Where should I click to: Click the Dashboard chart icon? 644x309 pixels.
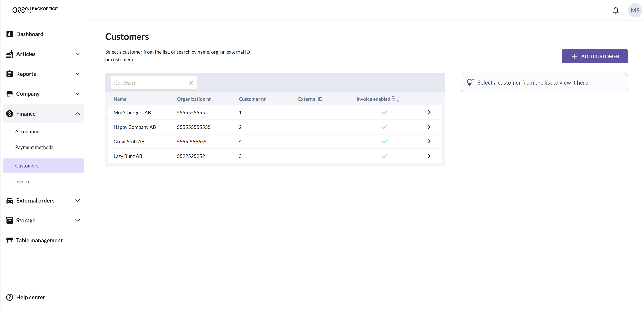10,34
